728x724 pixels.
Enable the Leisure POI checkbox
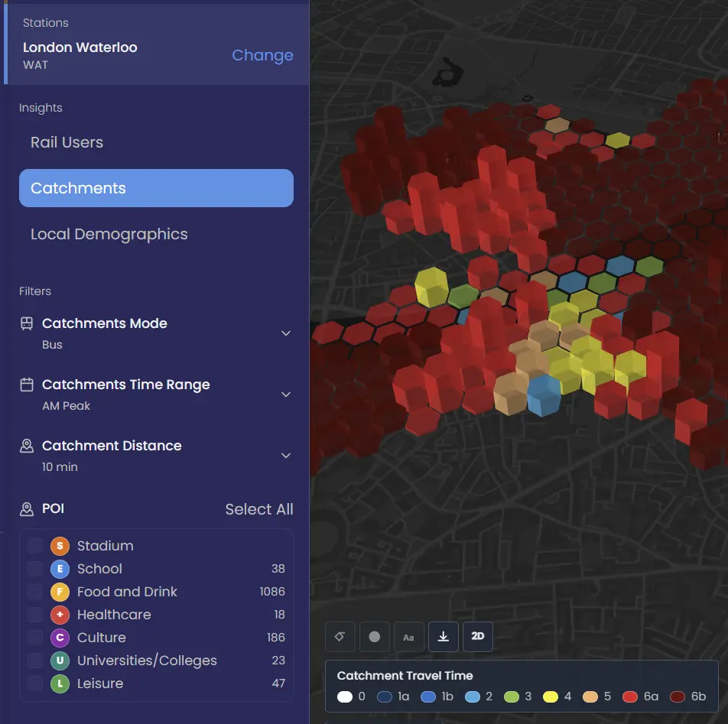pyautogui.click(x=36, y=683)
